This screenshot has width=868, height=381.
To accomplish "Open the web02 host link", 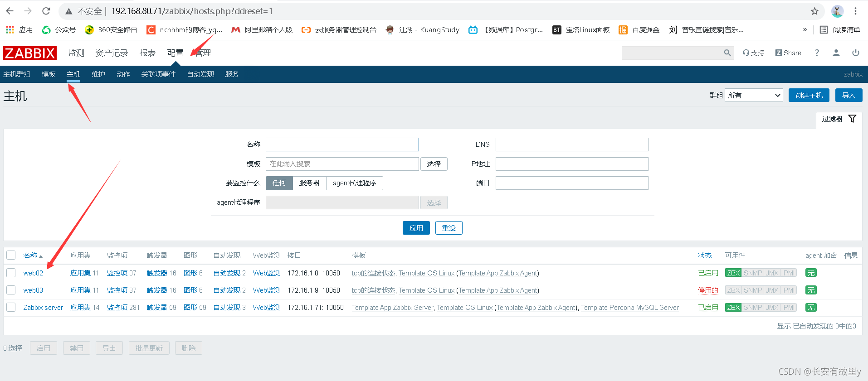I will pos(33,273).
